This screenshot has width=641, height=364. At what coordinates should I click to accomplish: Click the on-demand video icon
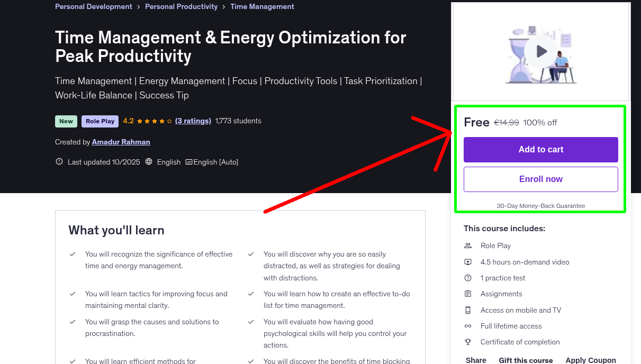467,262
